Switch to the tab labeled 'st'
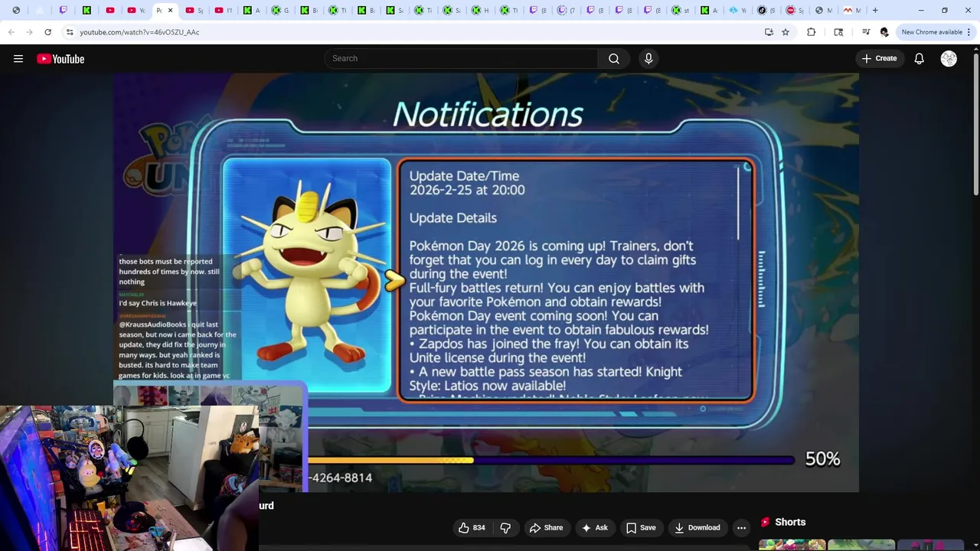 pos(680,11)
